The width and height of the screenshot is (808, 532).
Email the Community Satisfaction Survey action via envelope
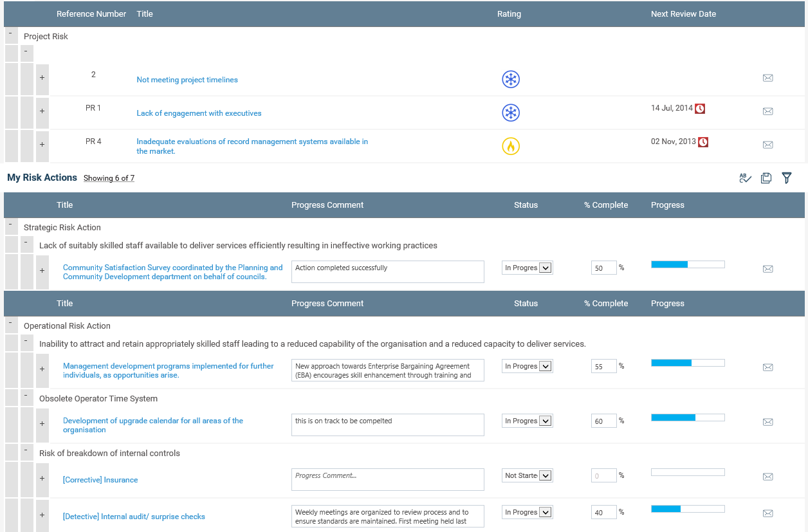pyautogui.click(x=767, y=269)
